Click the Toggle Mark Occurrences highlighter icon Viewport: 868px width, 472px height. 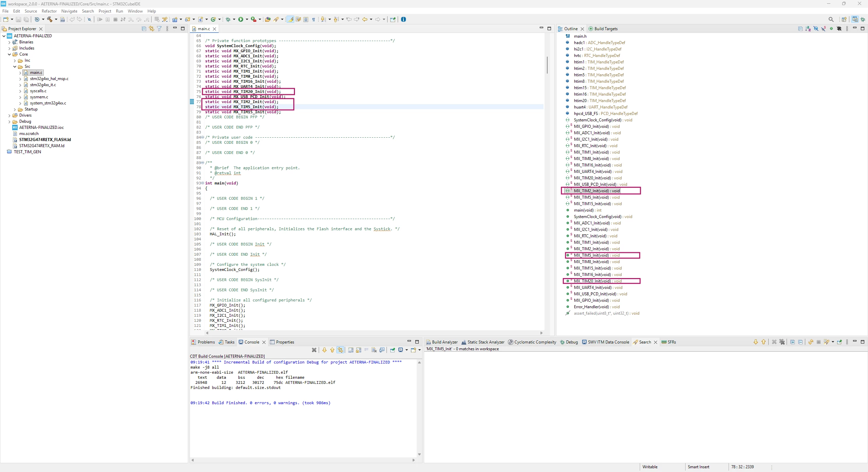291,19
